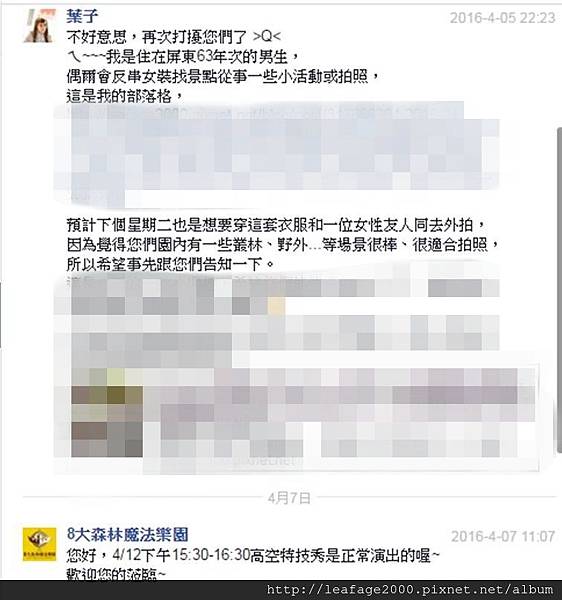This screenshot has width=562, height=600.
Task: Open the blurred blog URL below 這是我的部落格
Action: tap(264, 113)
